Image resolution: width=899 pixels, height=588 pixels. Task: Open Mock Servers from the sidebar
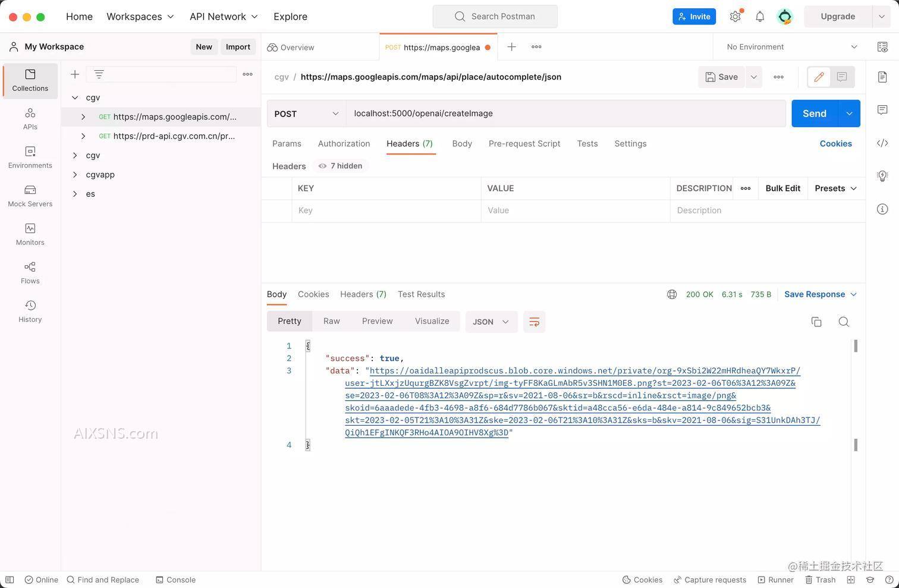(30, 195)
